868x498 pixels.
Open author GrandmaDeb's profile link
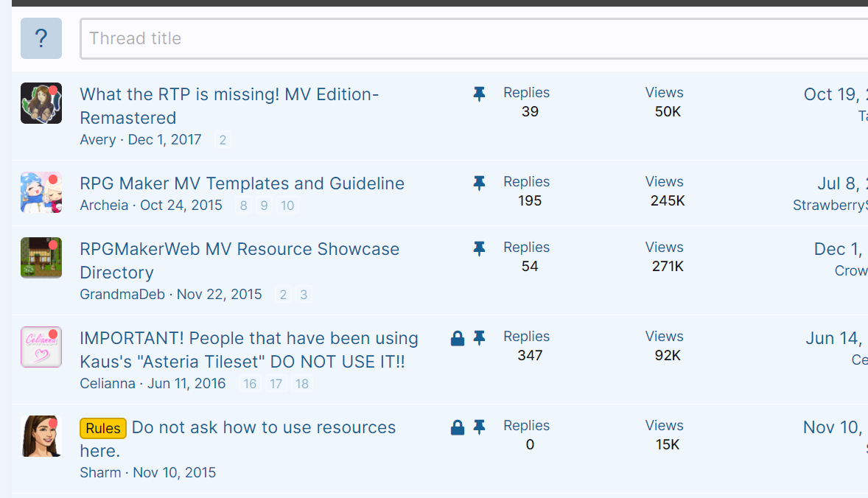click(122, 295)
